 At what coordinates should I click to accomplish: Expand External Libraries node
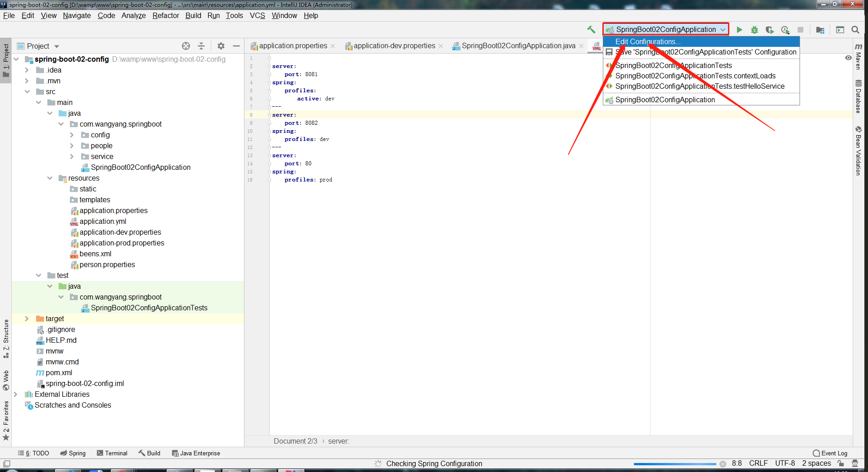click(x=16, y=395)
